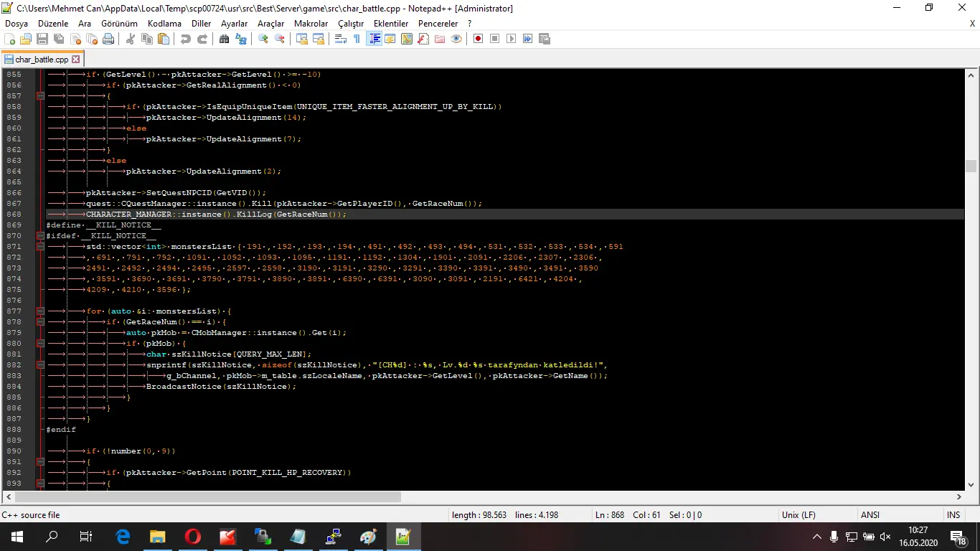This screenshot has width=980, height=551.
Task: Click the Start Recording macro icon
Action: (x=478, y=39)
